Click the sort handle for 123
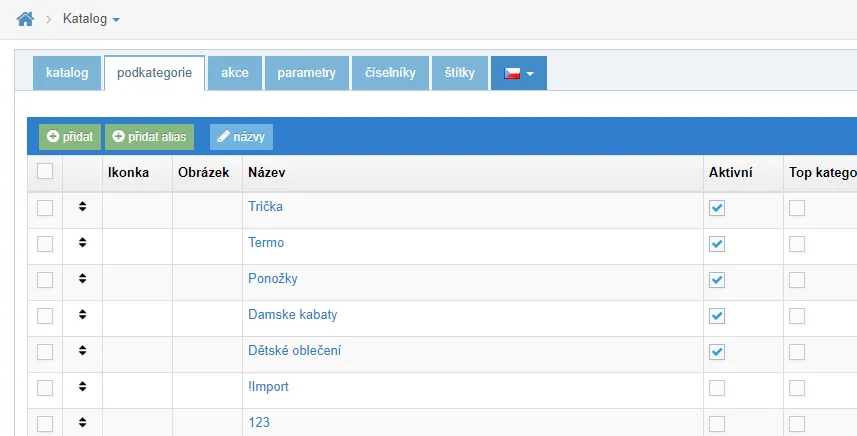This screenshot has width=857, height=436. click(x=83, y=422)
